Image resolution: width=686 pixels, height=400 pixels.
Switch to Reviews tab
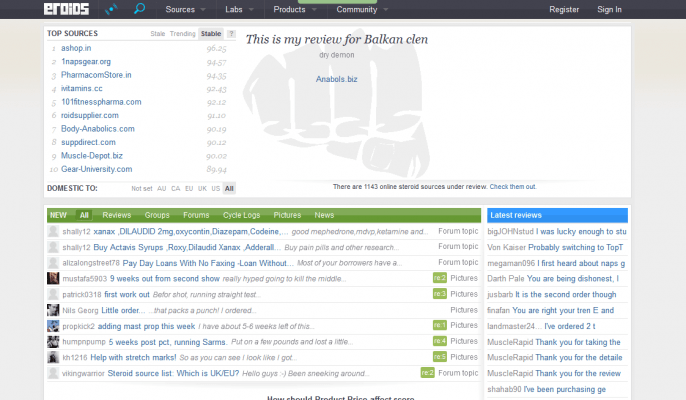[117, 215]
